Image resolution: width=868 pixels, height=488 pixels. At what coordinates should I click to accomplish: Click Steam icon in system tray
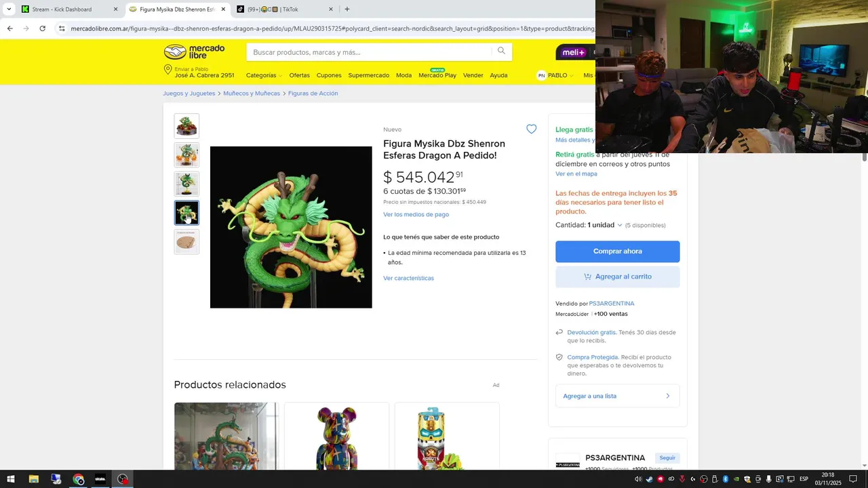(649, 479)
